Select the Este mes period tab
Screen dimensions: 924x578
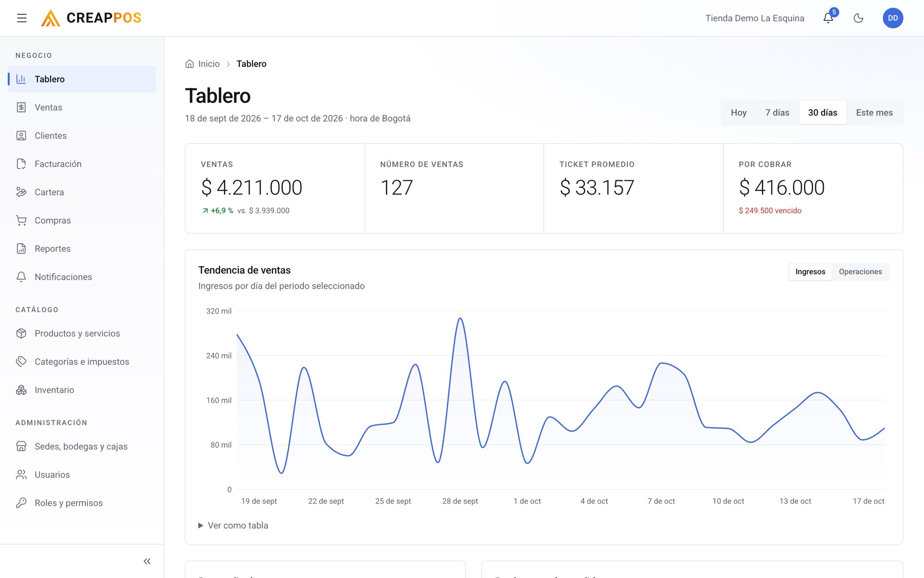tap(874, 112)
